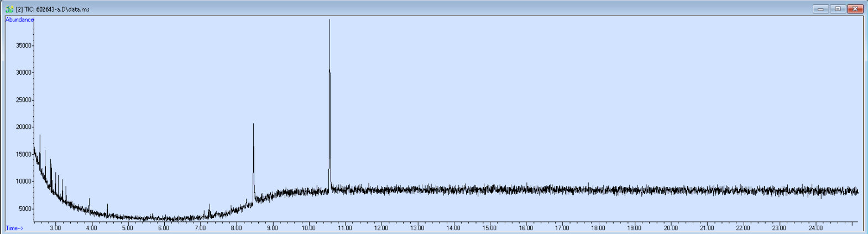
Task: Click the Abundance axis label
Action: click(x=19, y=20)
